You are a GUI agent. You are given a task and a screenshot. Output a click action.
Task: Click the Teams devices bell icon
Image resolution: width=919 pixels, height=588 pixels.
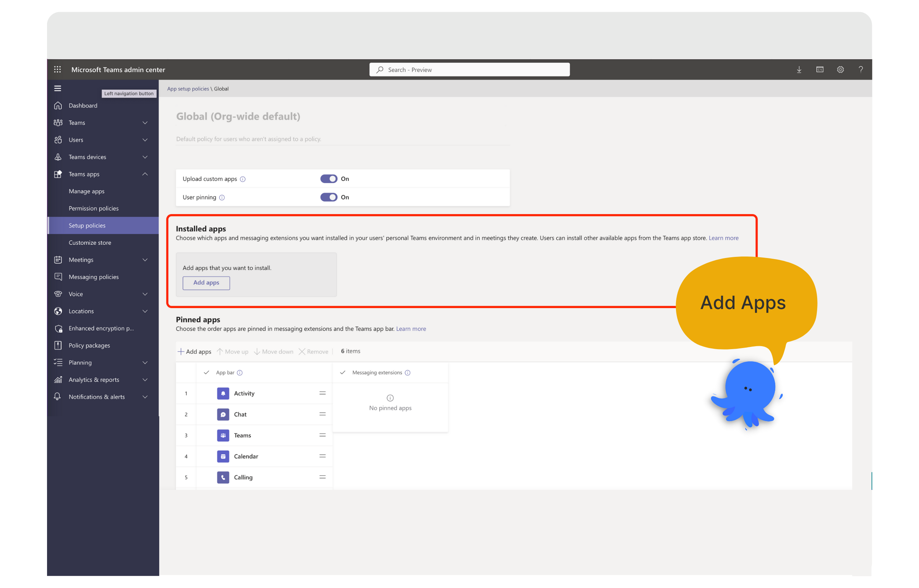pos(58,157)
